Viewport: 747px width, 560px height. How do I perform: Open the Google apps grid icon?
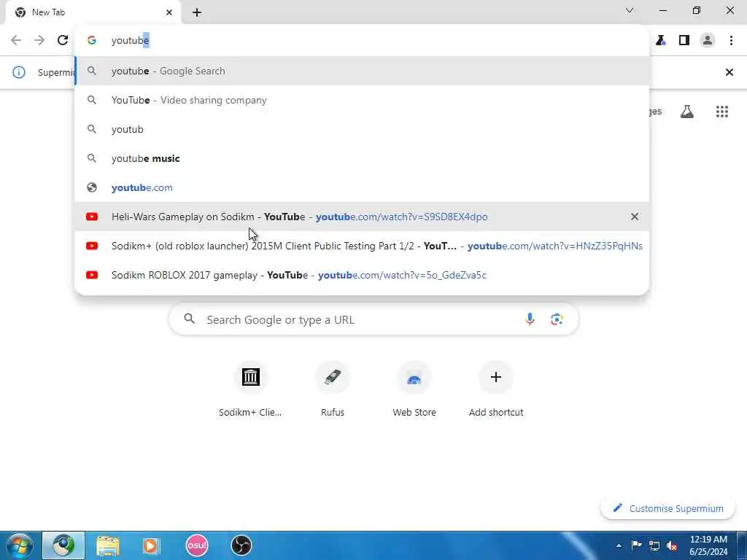tap(721, 112)
